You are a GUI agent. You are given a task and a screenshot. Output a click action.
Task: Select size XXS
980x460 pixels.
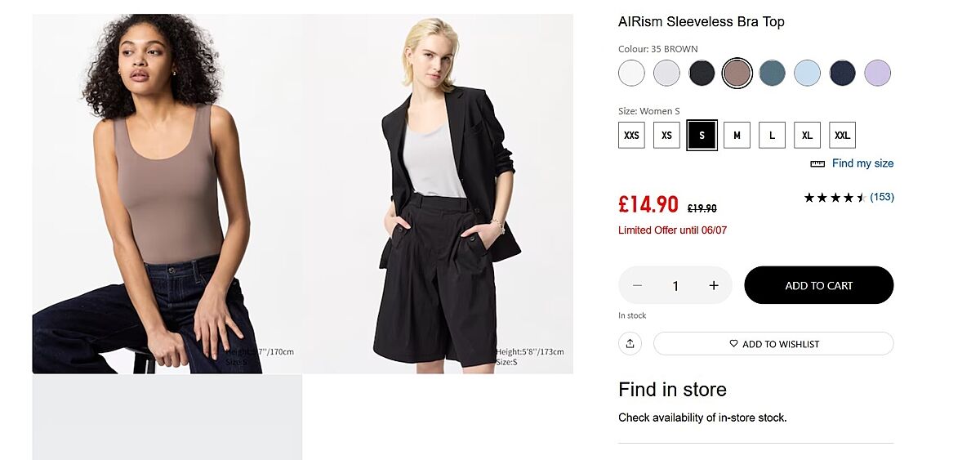point(631,135)
